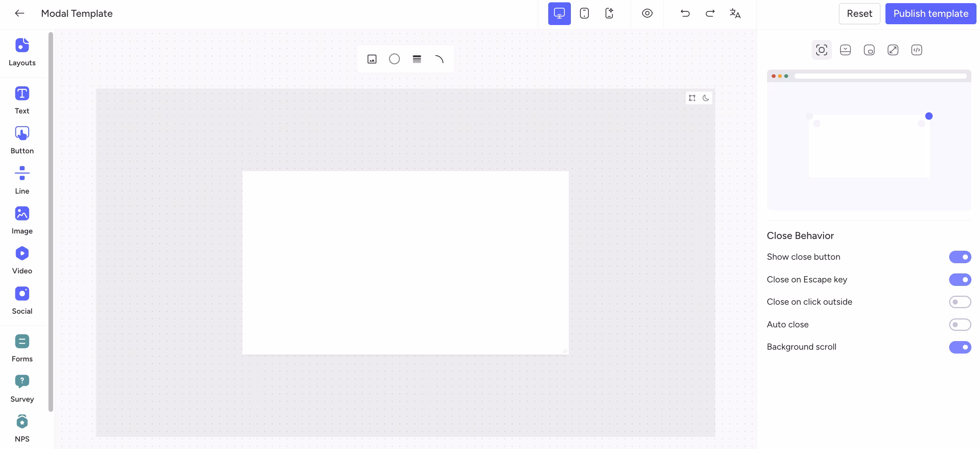Enable Close on click outside
Viewport: 980px width, 449px height.
(960, 302)
